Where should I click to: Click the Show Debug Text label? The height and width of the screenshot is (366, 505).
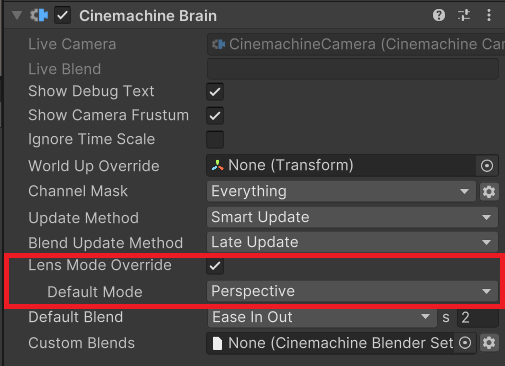pos(91,91)
